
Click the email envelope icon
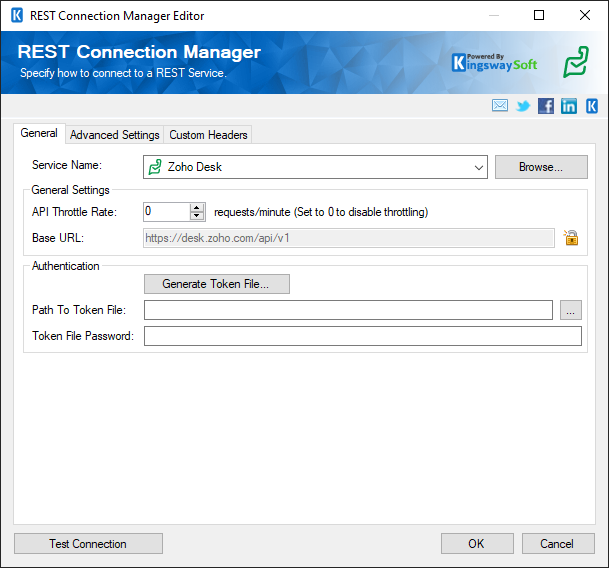499,106
